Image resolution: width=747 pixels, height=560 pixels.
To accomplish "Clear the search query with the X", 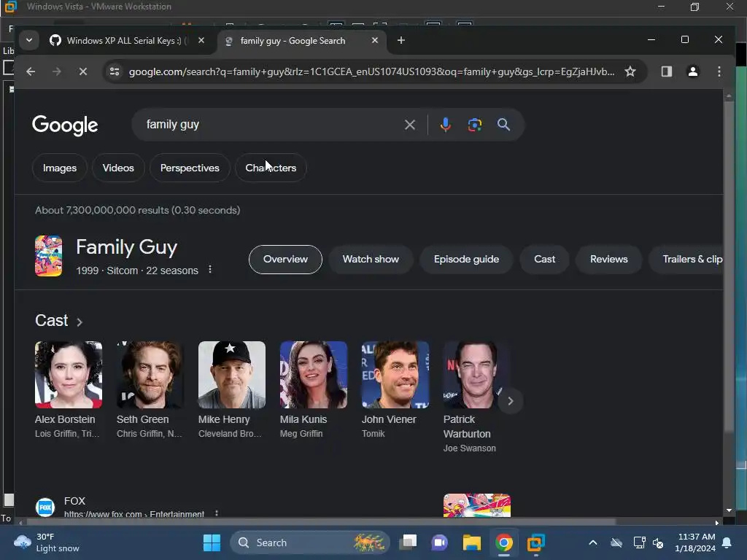I will tap(410, 125).
